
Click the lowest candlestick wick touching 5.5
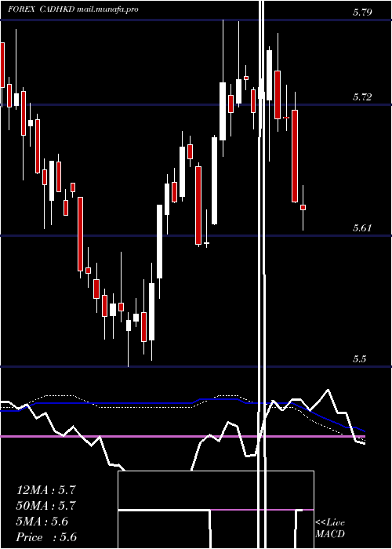point(129,340)
